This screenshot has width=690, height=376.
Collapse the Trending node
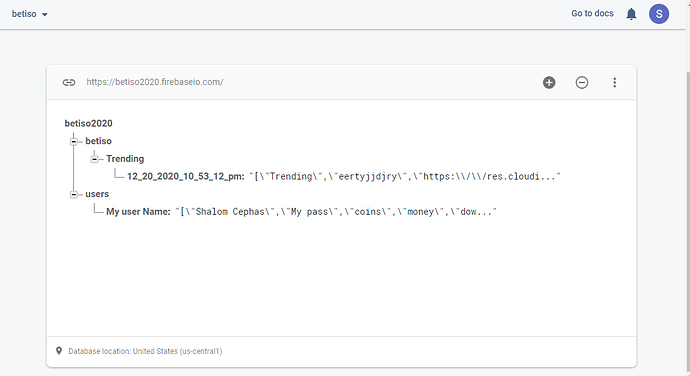click(x=95, y=159)
